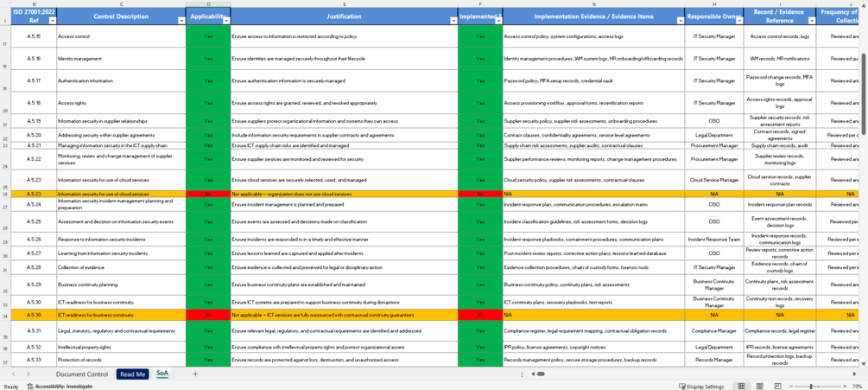The image size is (868, 390).
Task: Click the horizontal scrollbar thumb
Action: tap(541, 374)
